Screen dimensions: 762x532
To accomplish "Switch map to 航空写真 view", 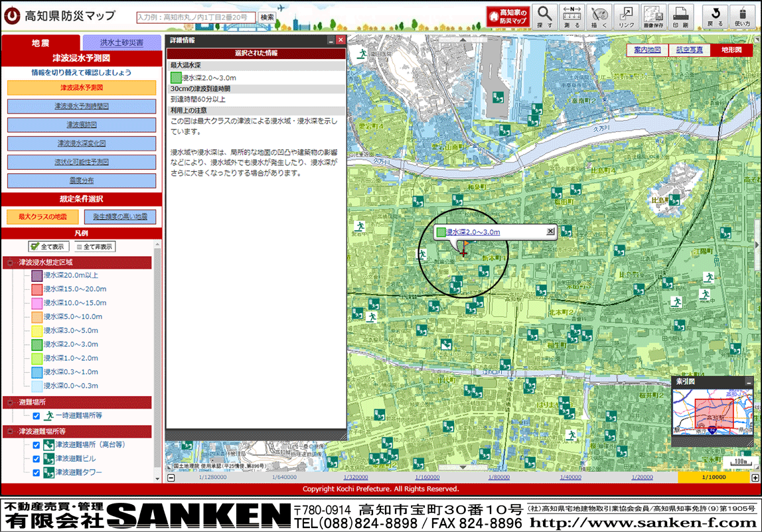I will click(688, 50).
